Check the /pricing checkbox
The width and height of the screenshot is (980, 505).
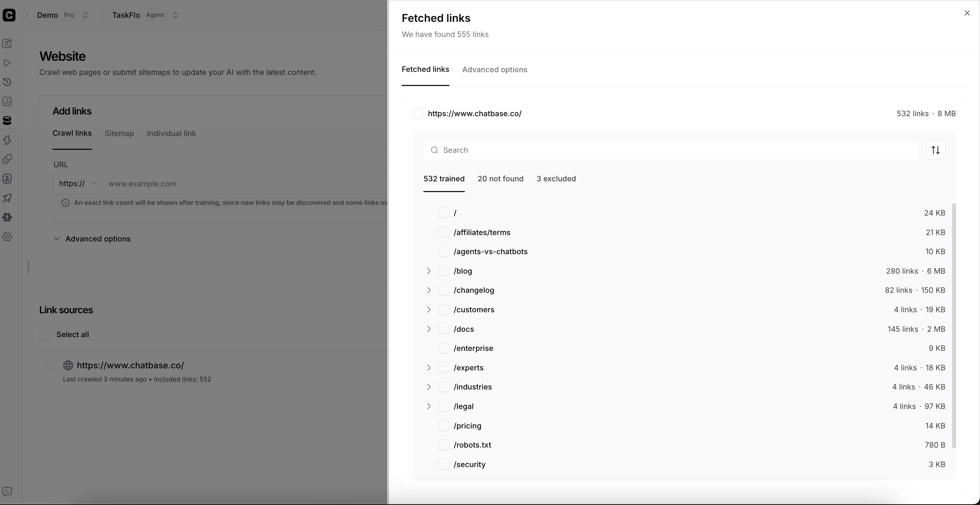point(444,425)
